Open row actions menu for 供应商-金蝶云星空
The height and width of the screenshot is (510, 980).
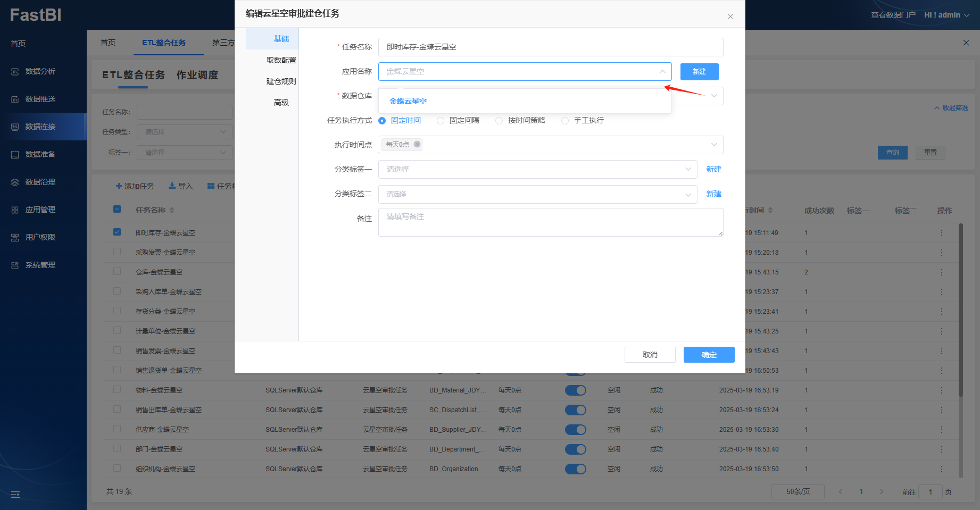coord(942,430)
